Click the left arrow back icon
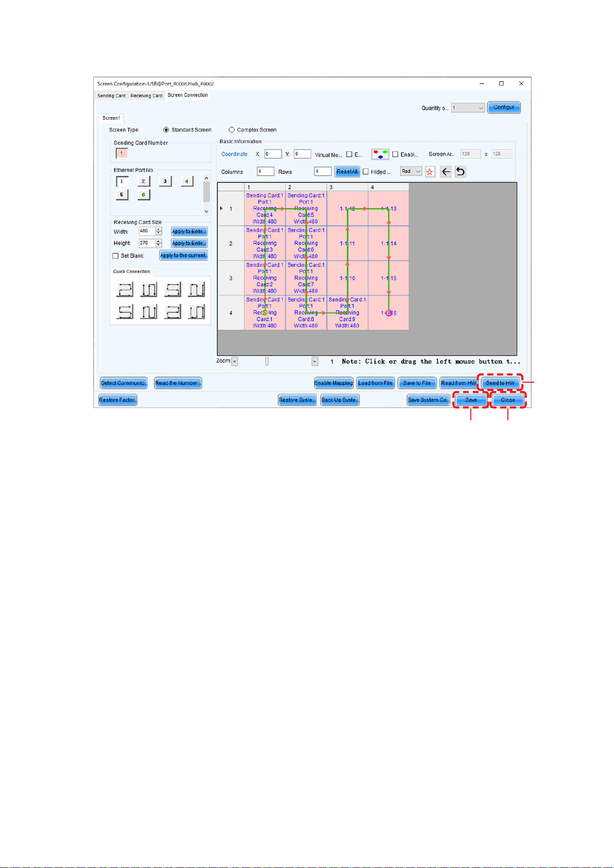Screen dimensions: 614x868 (446, 172)
